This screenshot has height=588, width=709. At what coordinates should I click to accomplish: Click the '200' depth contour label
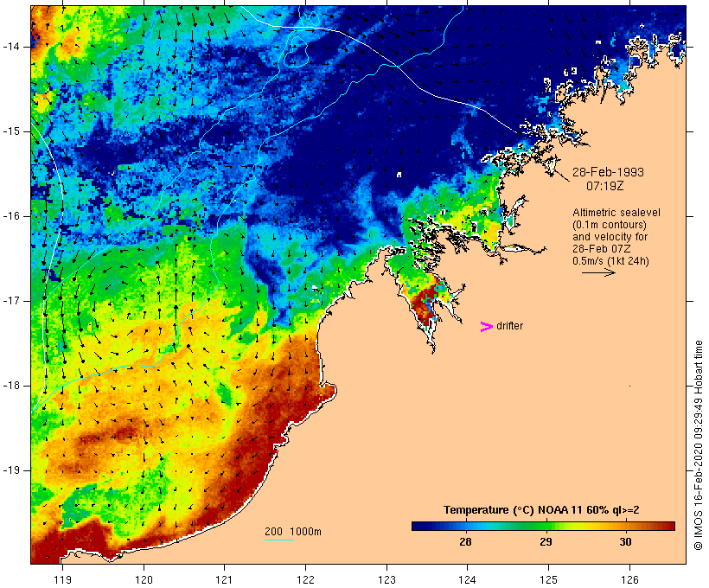point(273,532)
